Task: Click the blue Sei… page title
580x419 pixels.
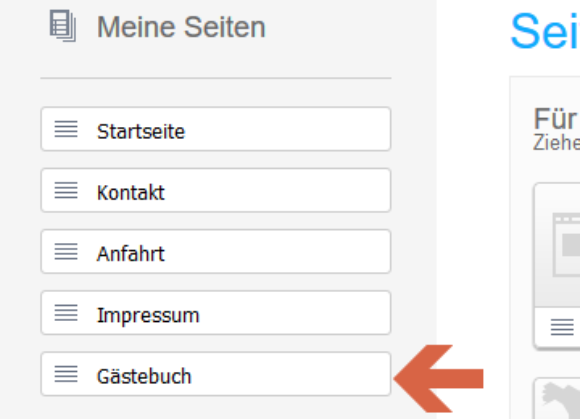Action: coord(545,31)
